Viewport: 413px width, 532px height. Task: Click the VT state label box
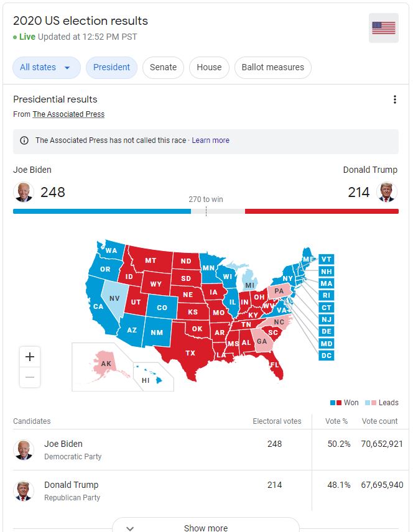[x=326, y=260]
